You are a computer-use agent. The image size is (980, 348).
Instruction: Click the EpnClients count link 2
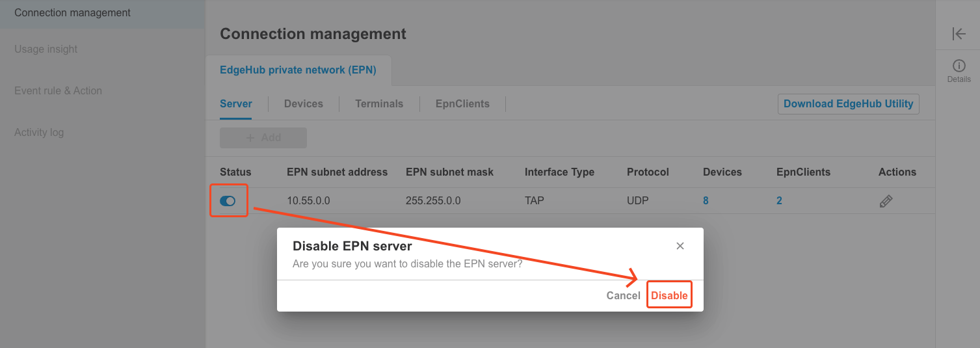pyautogui.click(x=779, y=201)
